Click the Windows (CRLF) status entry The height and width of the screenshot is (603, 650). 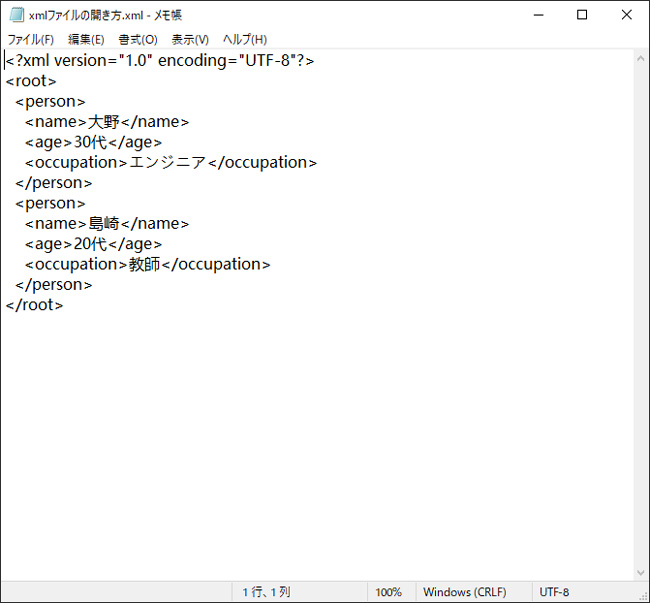[465, 592]
